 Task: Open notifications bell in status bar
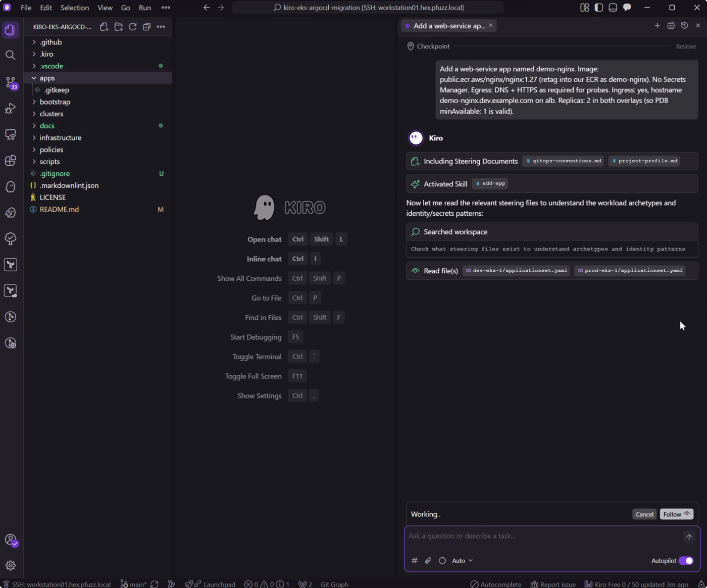click(701, 584)
